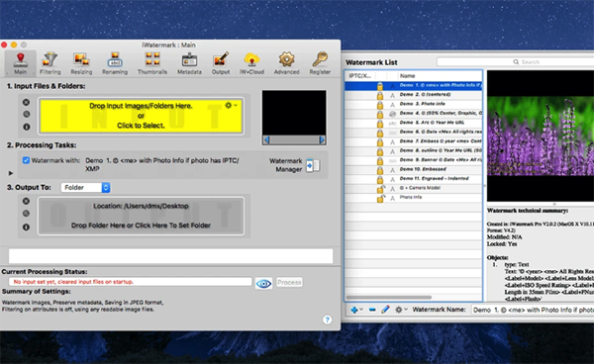The width and height of the screenshot is (594, 364).
Task: Clear input files with X icon
Action: click(26, 102)
